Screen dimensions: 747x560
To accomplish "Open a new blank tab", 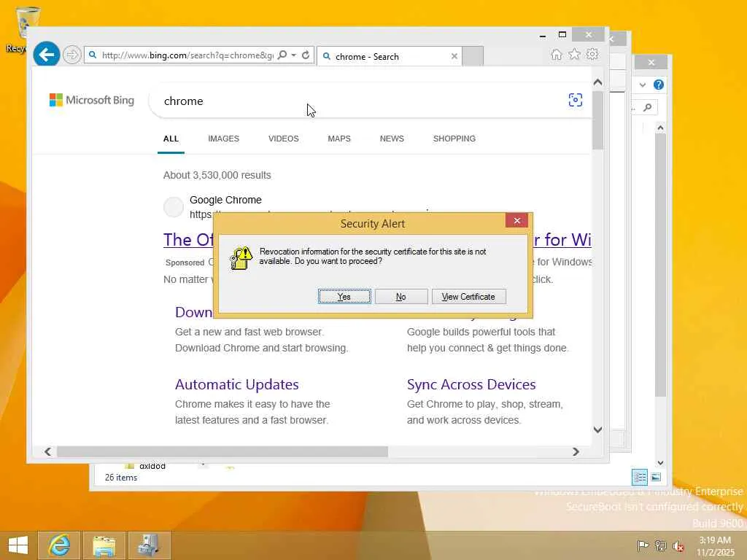I will pos(473,56).
